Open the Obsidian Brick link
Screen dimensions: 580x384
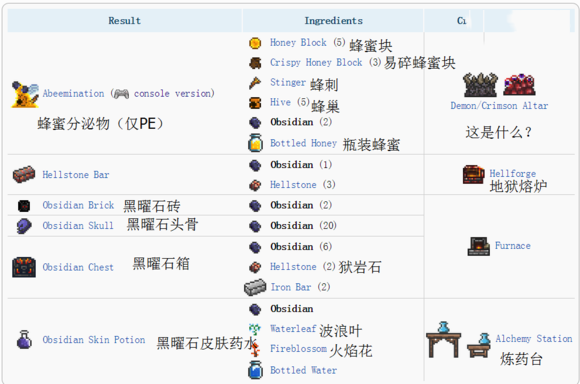[78, 205]
